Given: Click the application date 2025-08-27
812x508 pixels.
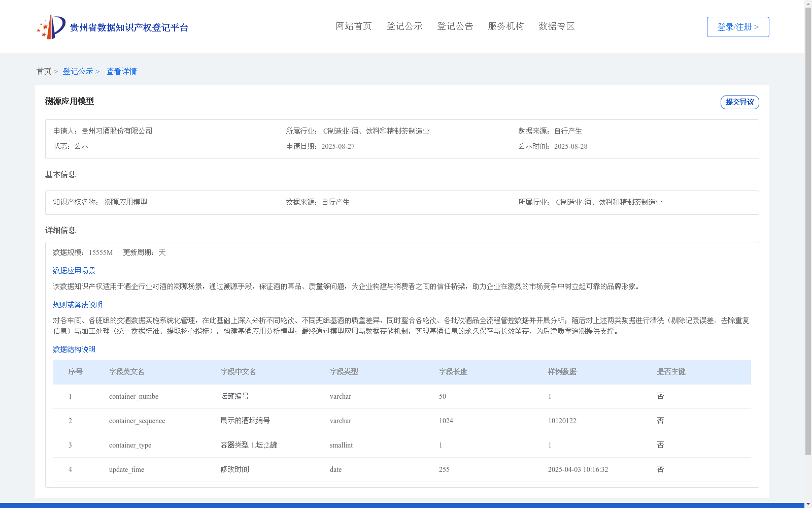Looking at the screenshot, I should (338, 146).
